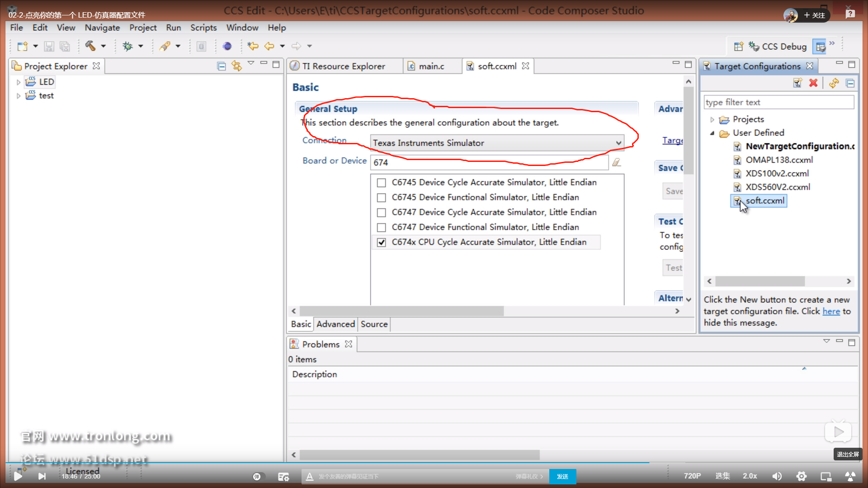The height and width of the screenshot is (488, 868).
Task: Click the New file toolbar icon
Action: pos(23,46)
